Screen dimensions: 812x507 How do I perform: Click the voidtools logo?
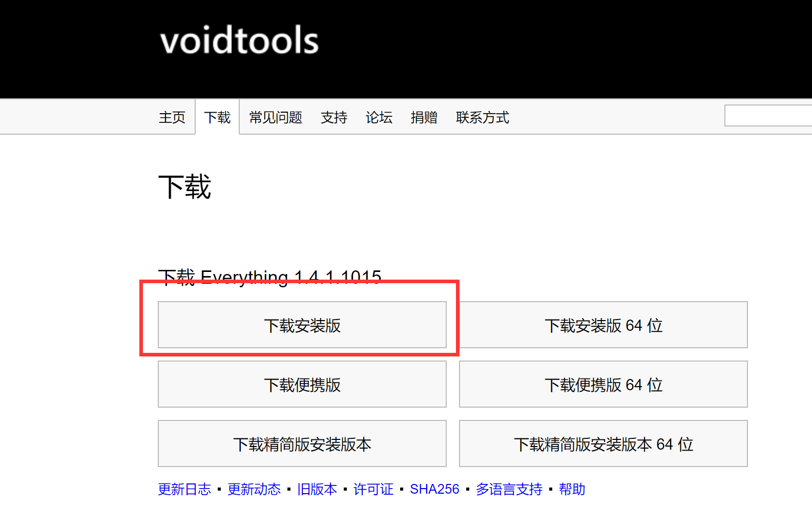point(239,40)
